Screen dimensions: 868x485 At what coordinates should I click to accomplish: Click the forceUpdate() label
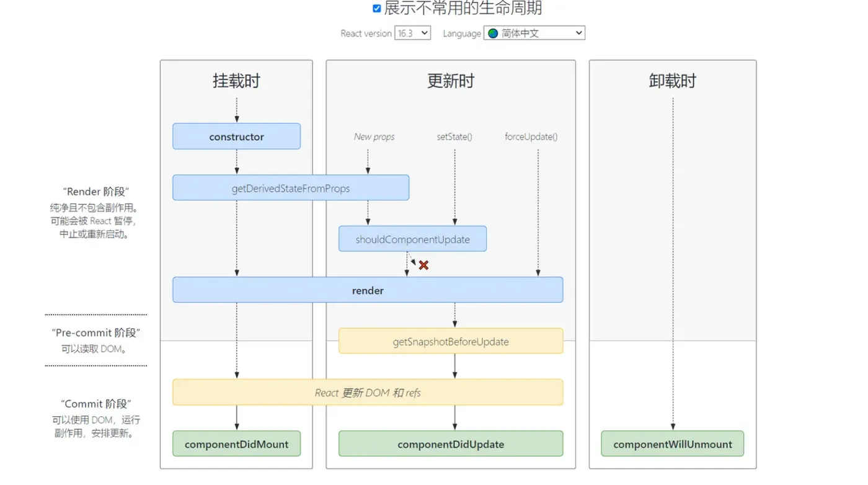pyautogui.click(x=531, y=136)
